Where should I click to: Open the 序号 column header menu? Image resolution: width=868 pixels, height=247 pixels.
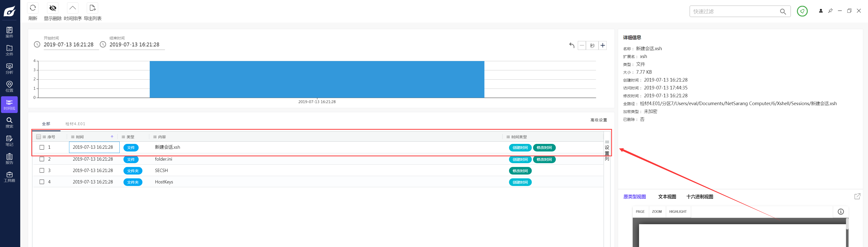click(x=44, y=137)
